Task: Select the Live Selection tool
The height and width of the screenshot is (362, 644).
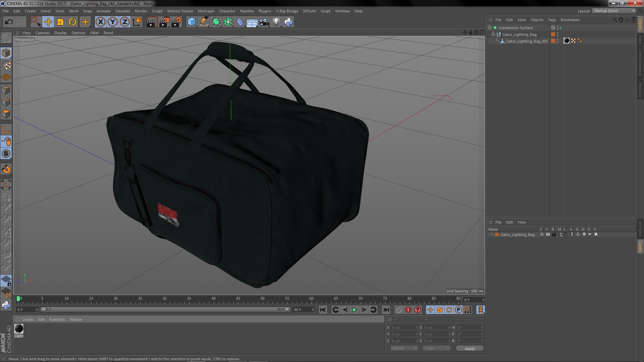Action: (x=35, y=22)
